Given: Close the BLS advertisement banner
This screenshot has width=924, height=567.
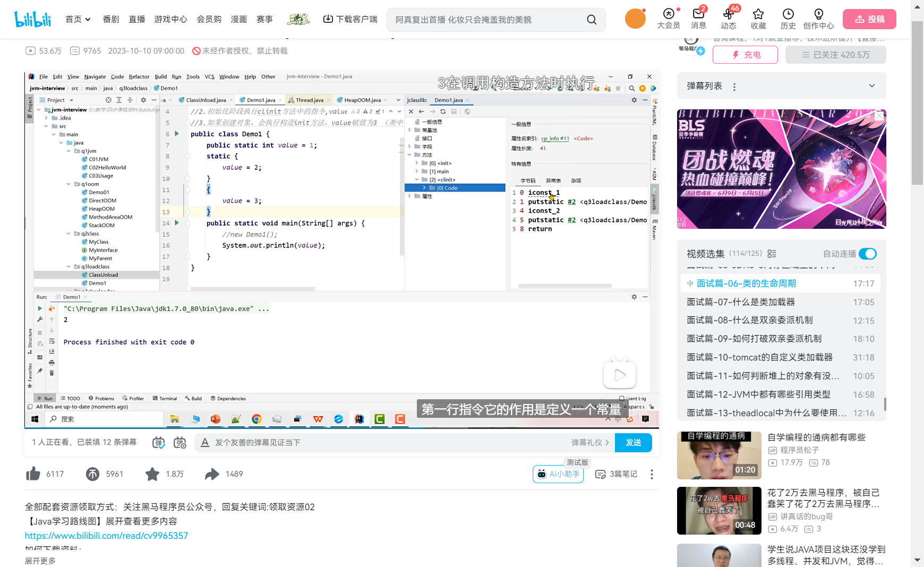Looking at the screenshot, I should 880,116.
